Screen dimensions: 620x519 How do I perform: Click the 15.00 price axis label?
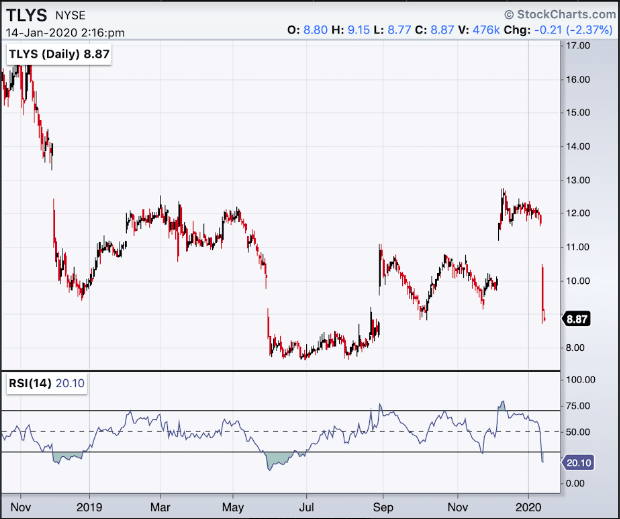pos(578,113)
